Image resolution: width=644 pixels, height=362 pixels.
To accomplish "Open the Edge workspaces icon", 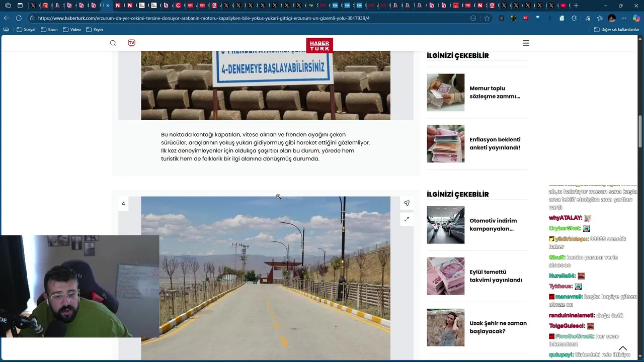I will (8, 6).
